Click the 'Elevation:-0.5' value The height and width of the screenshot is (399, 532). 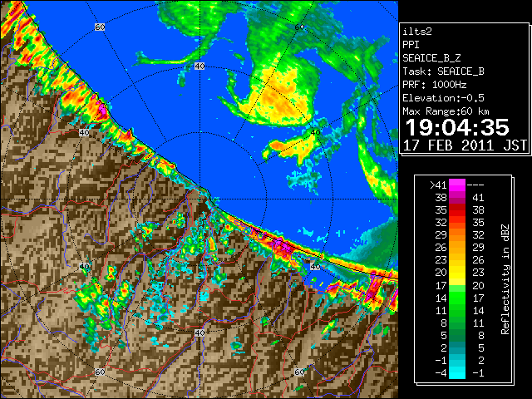443,98
